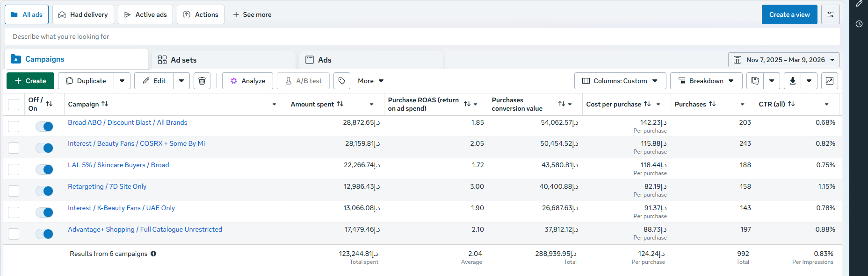Check the Advantage+ Shopping row checkbox
This screenshot has height=276, width=868.
click(x=14, y=234)
